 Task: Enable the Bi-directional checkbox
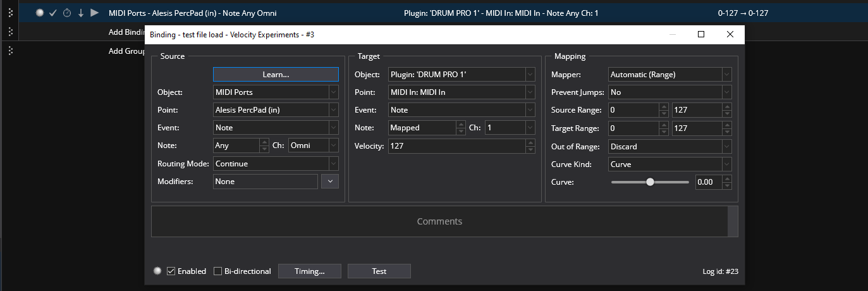[218, 271]
